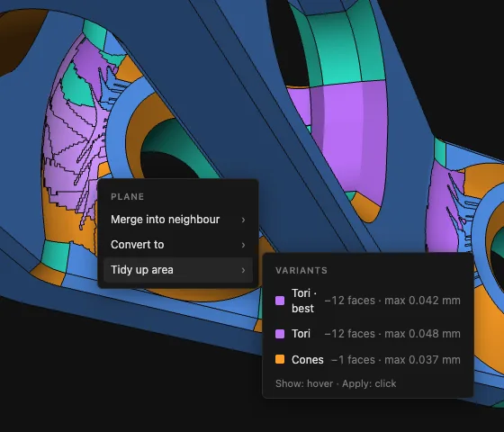Click the purple swatch next to Tori · best
The width and height of the screenshot is (504, 432).
point(280,301)
